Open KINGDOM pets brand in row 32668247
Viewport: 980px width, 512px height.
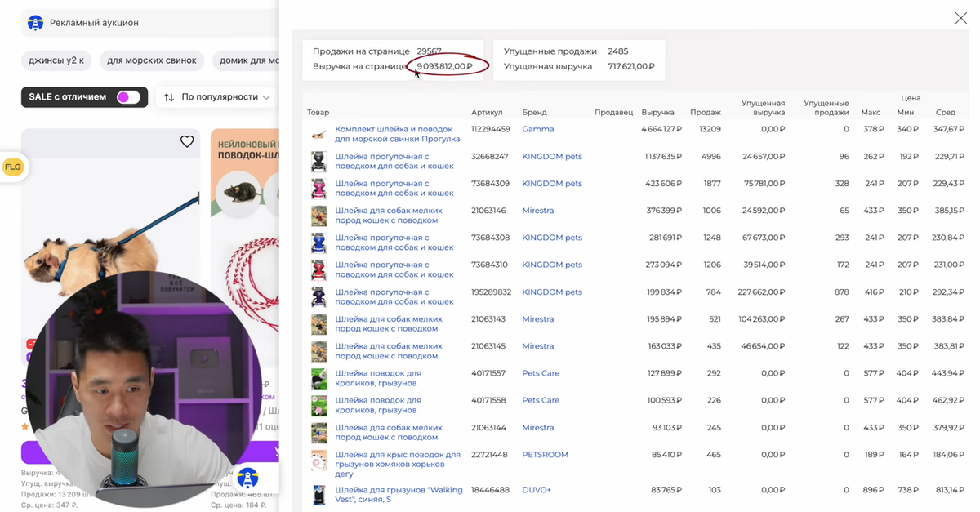(552, 156)
